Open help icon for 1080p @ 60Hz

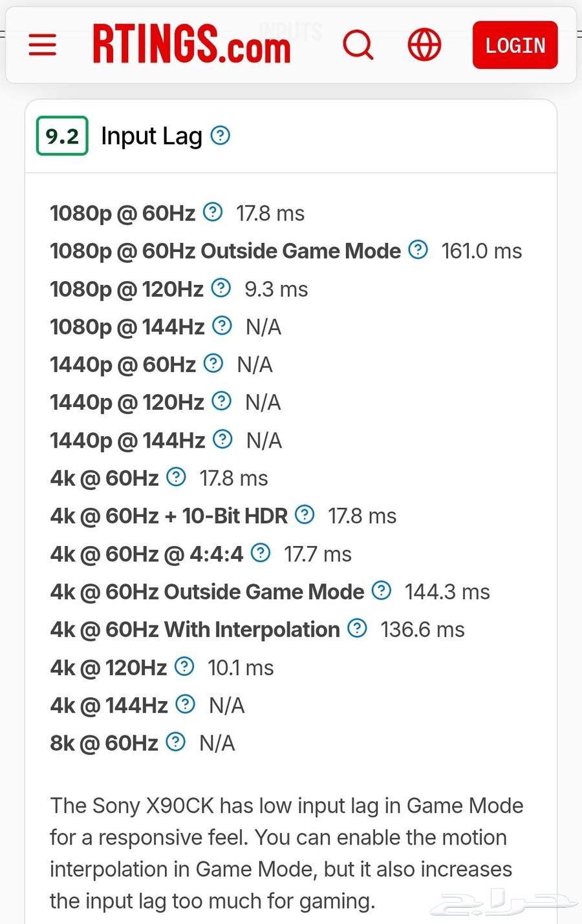[x=213, y=212]
